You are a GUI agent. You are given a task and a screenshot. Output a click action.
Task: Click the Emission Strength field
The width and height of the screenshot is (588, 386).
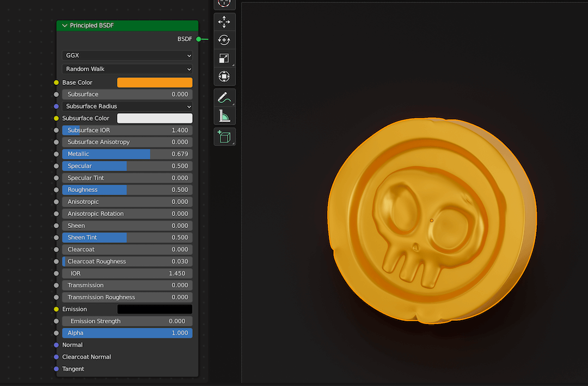coord(127,321)
